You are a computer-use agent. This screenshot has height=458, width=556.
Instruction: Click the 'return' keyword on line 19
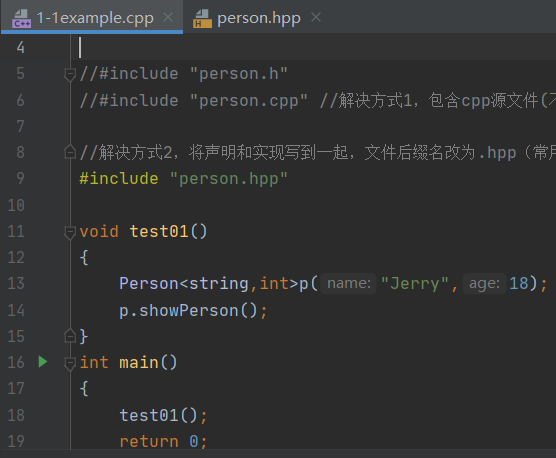click(x=149, y=441)
